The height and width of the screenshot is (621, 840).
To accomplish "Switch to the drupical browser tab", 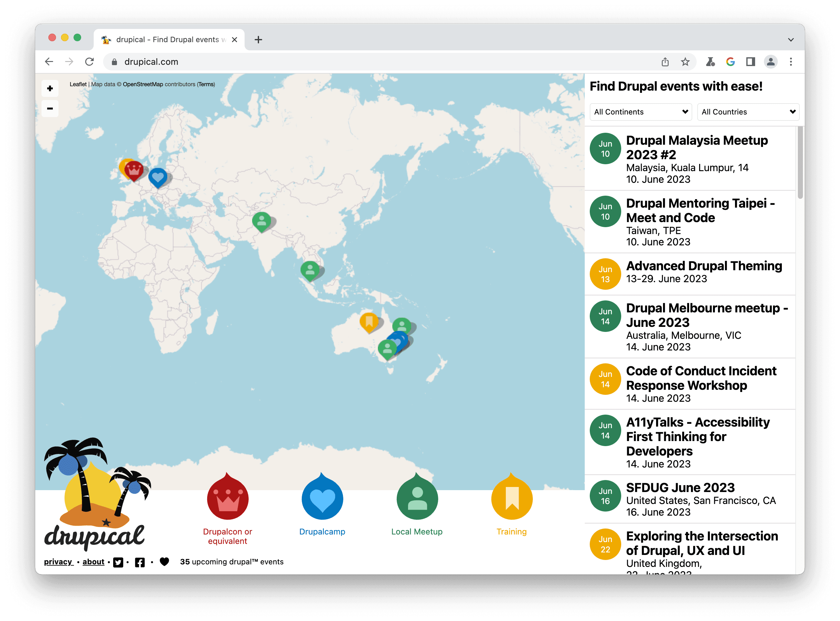I will [169, 39].
